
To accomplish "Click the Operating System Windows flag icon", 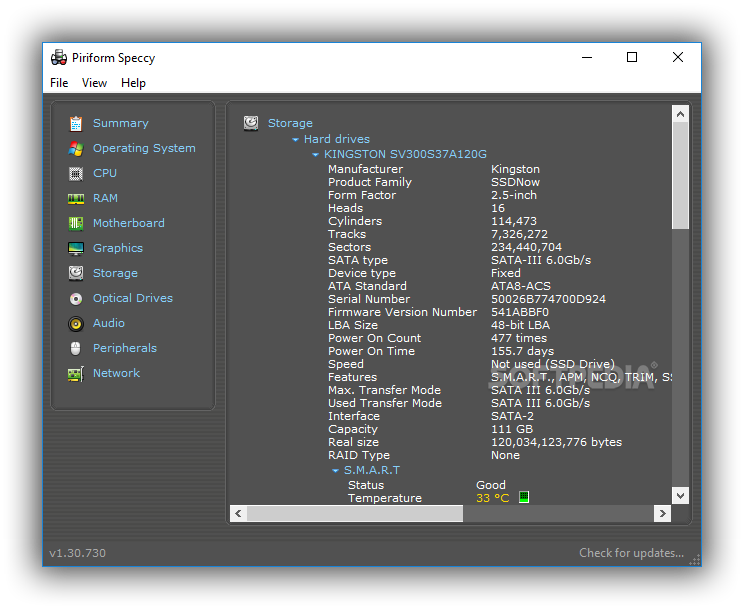I will pos(76,149).
